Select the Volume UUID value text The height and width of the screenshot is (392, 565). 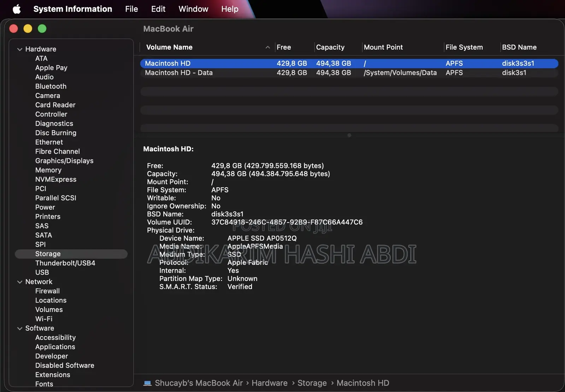coord(287,222)
